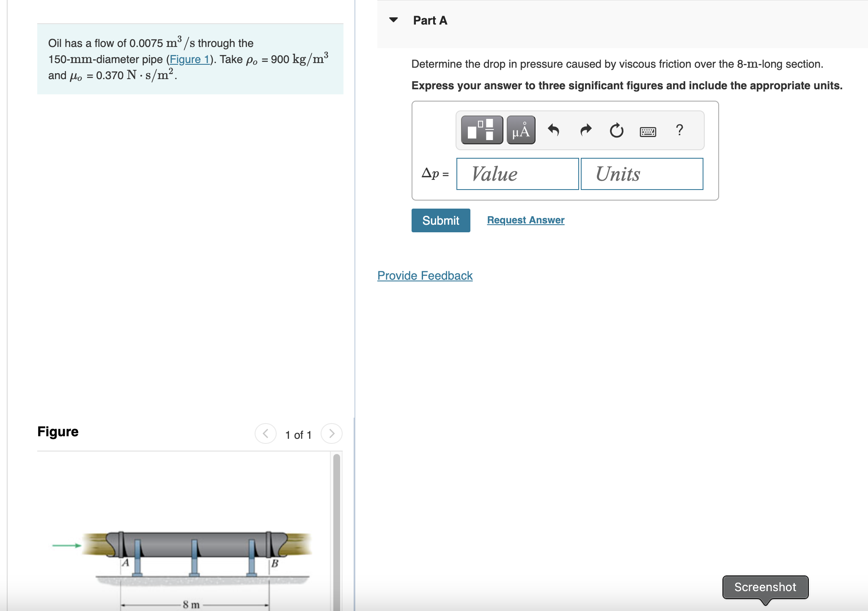Open answer box help question mark
The height and width of the screenshot is (611, 868).
[679, 130]
